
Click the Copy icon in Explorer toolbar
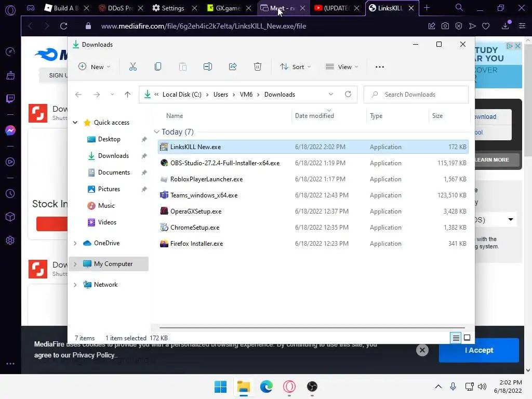[x=158, y=67]
